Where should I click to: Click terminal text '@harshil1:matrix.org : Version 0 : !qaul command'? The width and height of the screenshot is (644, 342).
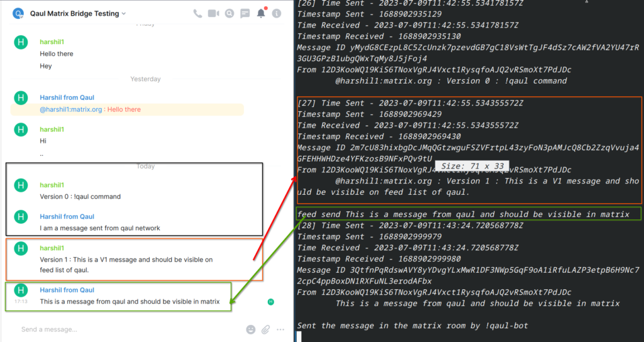click(x=451, y=81)
